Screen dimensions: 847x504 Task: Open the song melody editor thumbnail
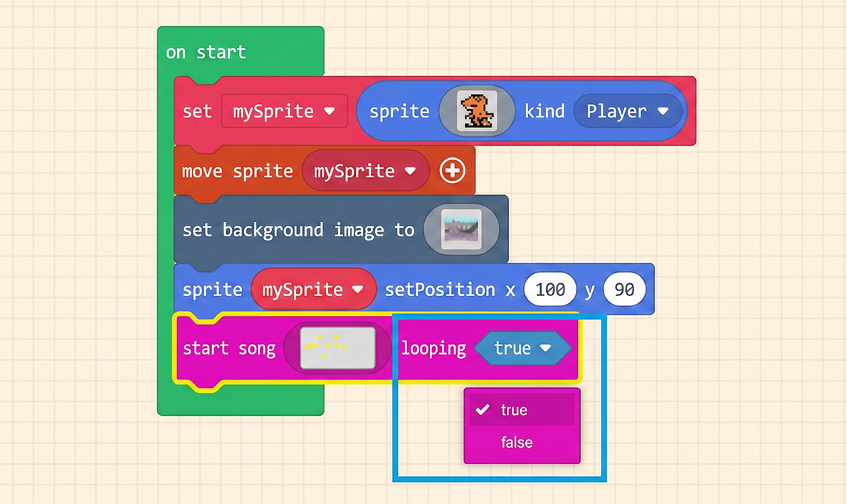(x=337, y=348)
